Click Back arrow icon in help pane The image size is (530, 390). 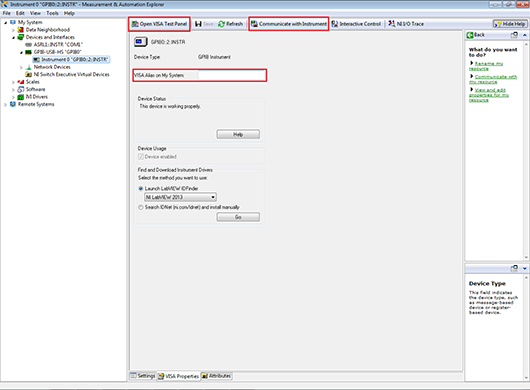pyautogui.click(x=469, y=35)
